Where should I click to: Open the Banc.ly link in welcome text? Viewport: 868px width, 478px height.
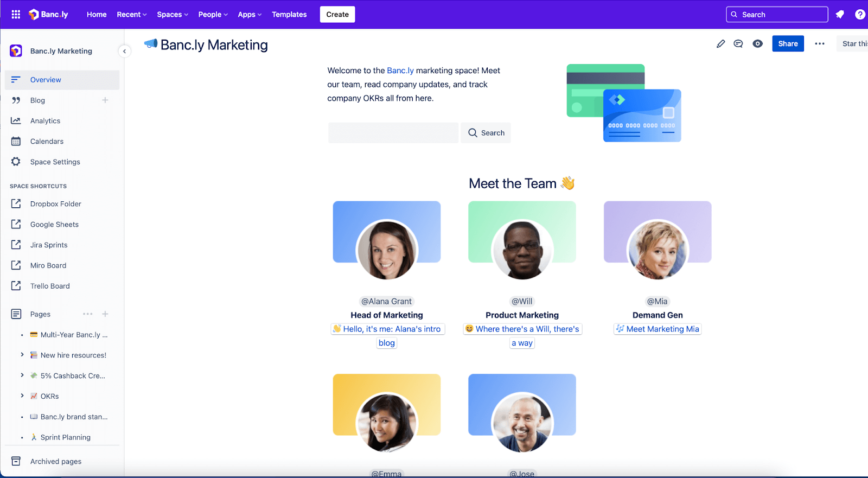pos(400,71)
